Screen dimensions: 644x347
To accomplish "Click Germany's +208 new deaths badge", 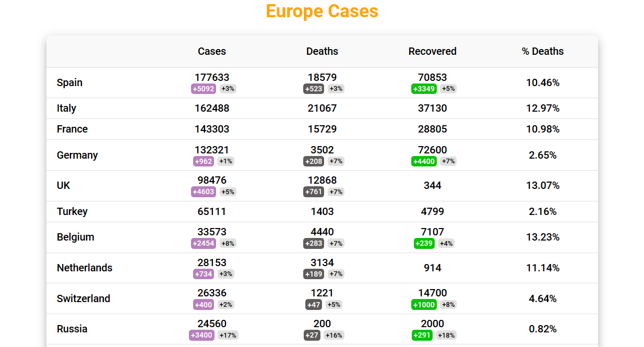I will click(314, 161).
